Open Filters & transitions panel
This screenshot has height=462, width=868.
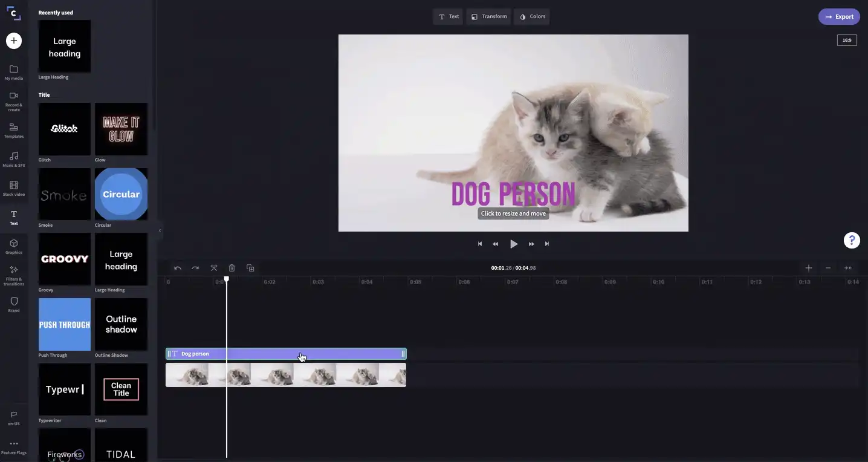click(x=14, y=276)
